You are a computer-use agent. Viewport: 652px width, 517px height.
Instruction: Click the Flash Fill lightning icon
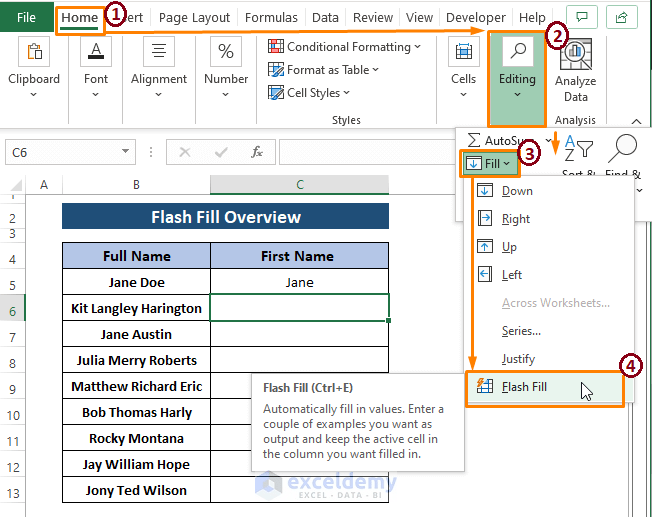pyautogui.click(x=485, y=386)
